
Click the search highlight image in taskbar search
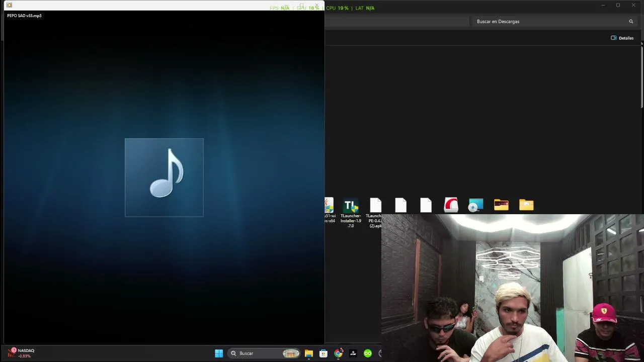[x=291, y=353]
